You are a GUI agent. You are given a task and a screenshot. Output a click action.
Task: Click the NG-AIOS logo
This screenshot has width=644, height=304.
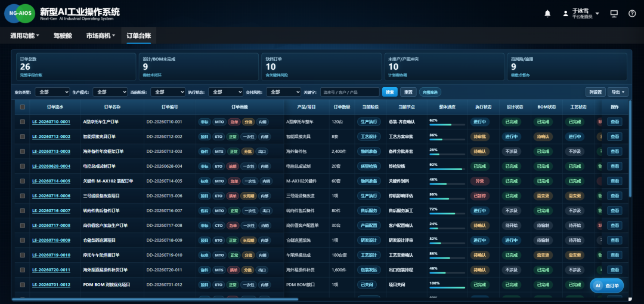[20, 14]
